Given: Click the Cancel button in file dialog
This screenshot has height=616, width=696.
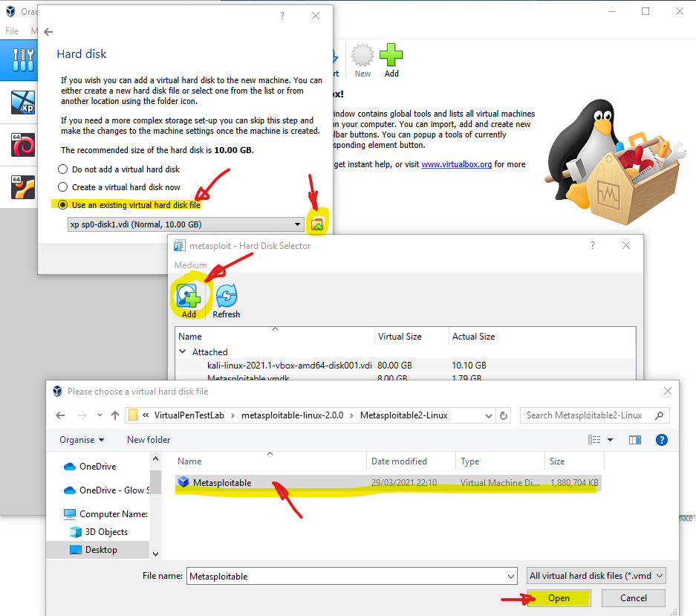Looking at the screenshot, I should [634, 598].
